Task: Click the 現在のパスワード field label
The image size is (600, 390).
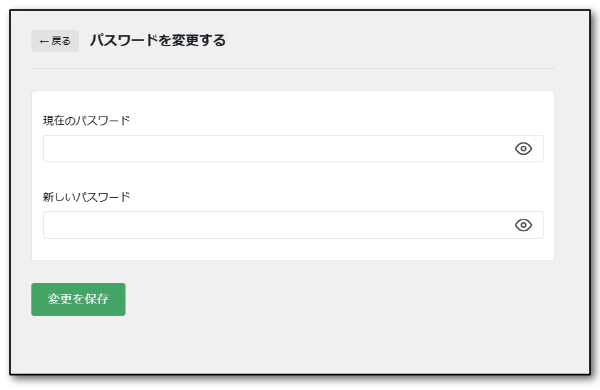Action: click(86, 121)
